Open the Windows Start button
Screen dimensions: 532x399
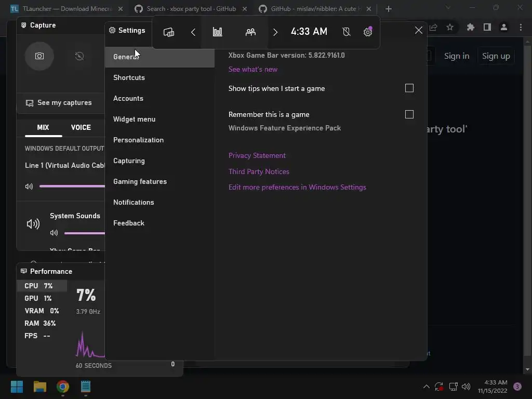pyautogui.click(x=17, y=387)
